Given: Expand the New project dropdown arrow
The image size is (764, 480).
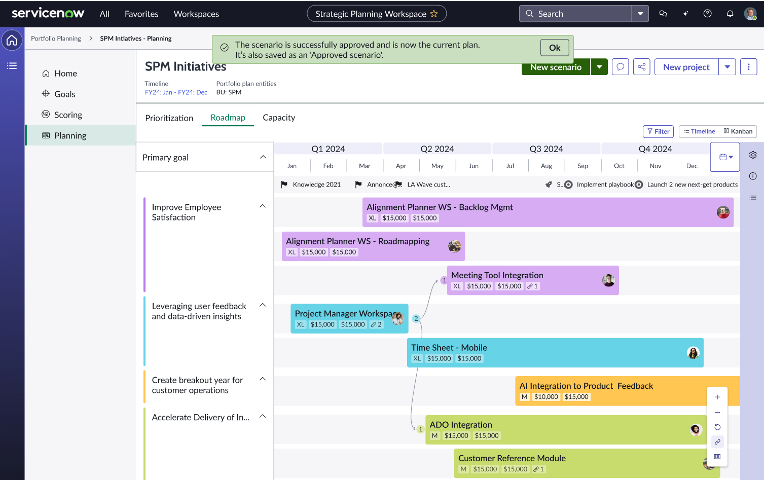Looking at the screenshot, I should pos(727,67).
